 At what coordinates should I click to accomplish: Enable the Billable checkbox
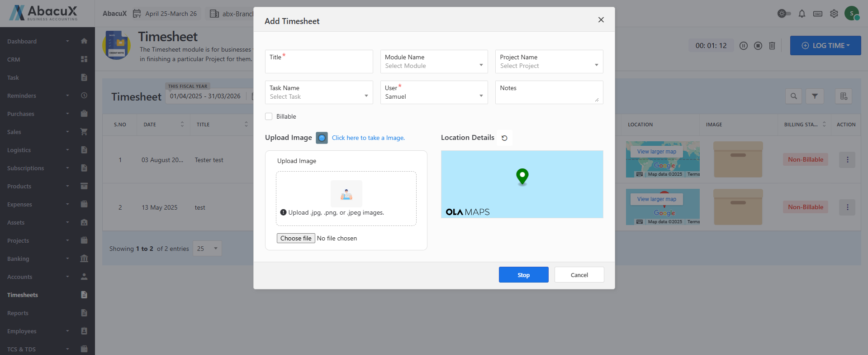(269, 116)
